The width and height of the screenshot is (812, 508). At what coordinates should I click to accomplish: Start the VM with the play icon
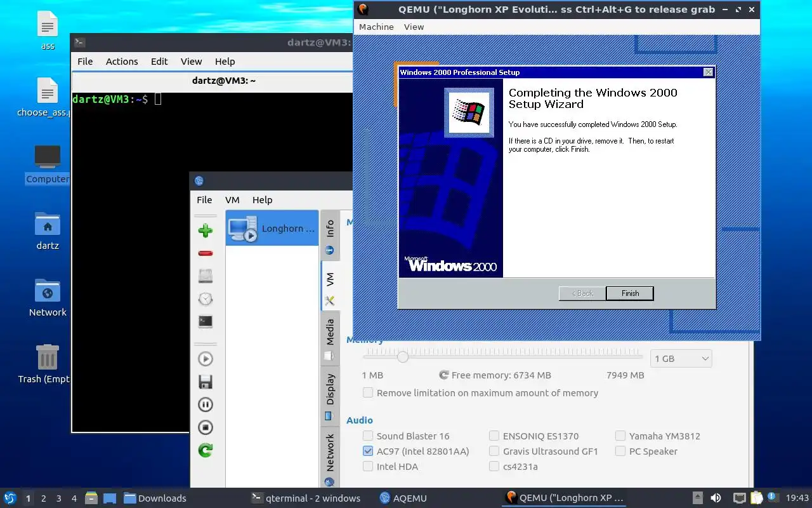point(205,359)
